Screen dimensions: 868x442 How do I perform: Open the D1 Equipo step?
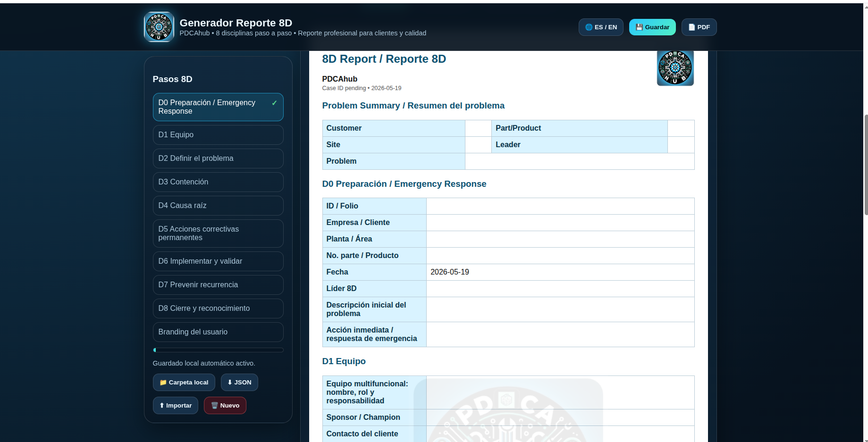tap(218, 135)
